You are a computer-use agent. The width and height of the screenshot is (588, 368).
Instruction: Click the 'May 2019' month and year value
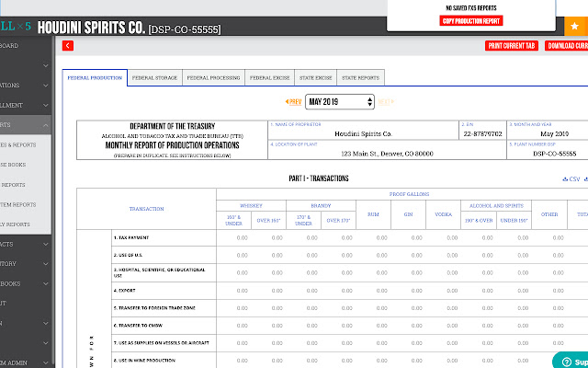pos(554,133)
